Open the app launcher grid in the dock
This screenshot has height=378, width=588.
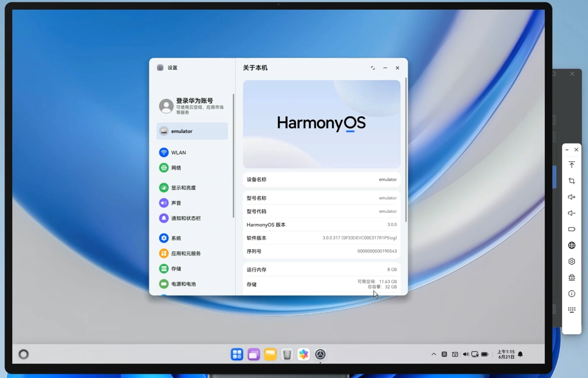pyautogui.click(x=237, y=354)
